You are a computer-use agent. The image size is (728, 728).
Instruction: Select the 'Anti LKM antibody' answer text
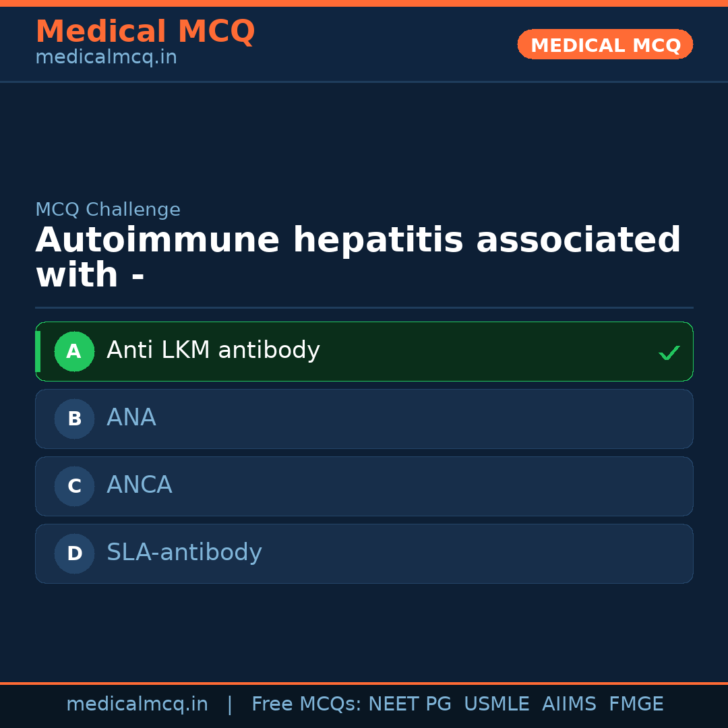coord(213,351)
